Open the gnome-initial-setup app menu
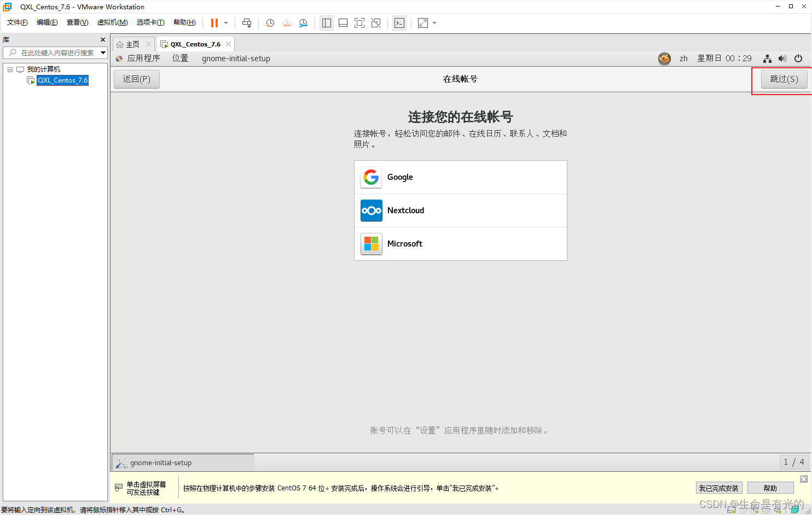This screenshot has height=515, width=812. coord(236,58)
